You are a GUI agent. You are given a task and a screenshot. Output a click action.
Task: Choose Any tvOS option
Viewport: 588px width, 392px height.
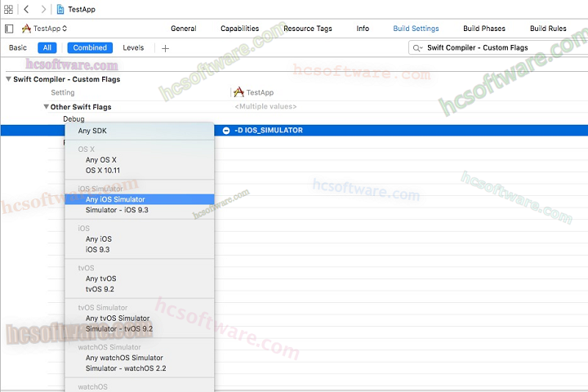coord(140,278)
